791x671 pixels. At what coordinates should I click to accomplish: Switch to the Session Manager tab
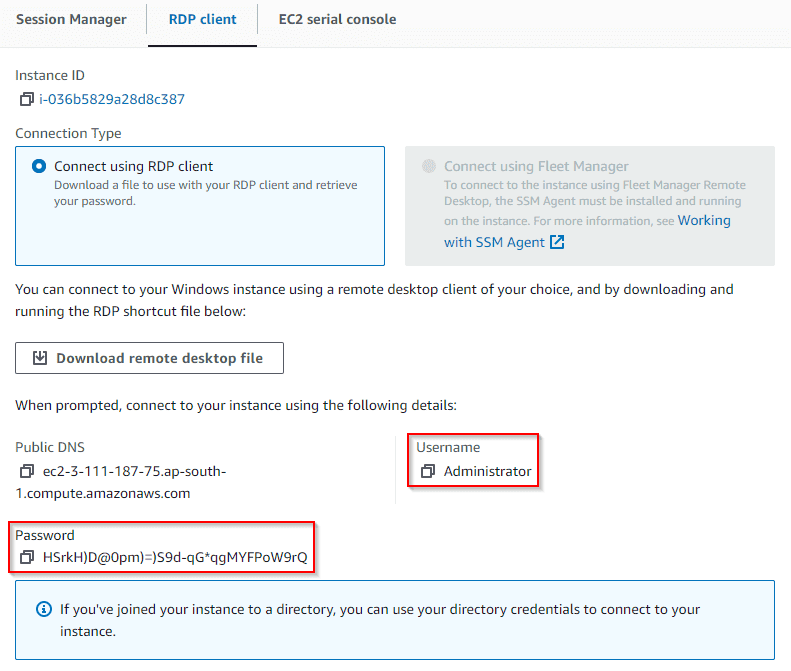click(71, 19)
